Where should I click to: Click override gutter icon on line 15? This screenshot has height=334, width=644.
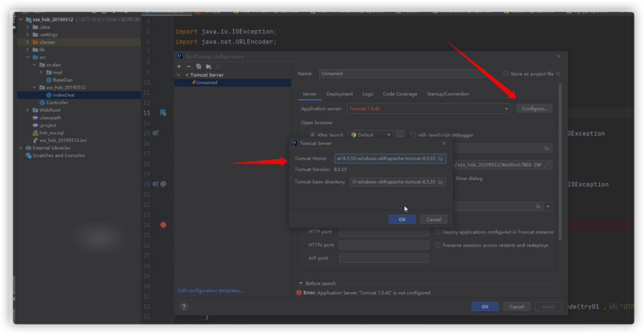pos(156,133)
